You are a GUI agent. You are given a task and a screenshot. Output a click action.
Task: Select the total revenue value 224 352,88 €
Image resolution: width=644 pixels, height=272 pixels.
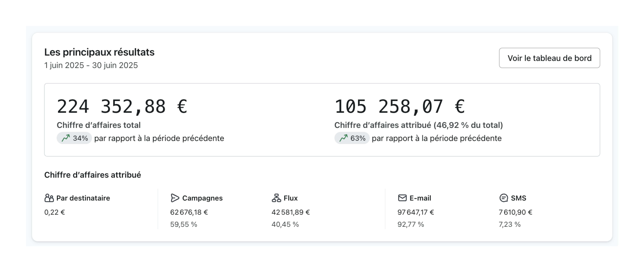[x=123, y=106]
